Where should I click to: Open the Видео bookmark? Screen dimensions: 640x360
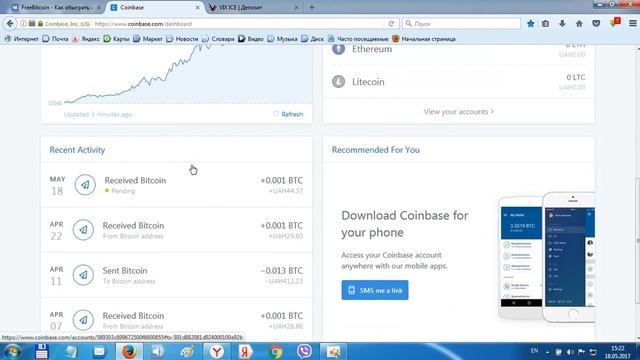pyautogui.click(x=251, y=39)
